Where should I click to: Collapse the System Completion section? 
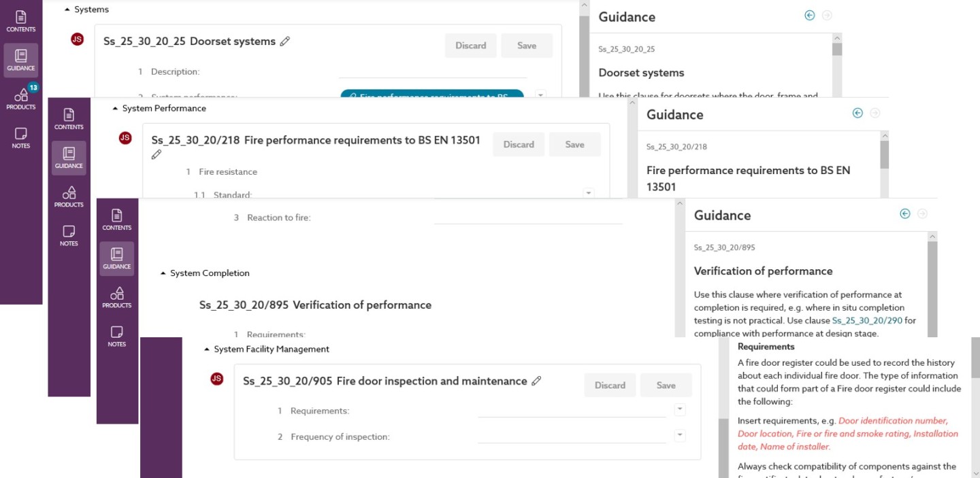click(x=163, y=273)
